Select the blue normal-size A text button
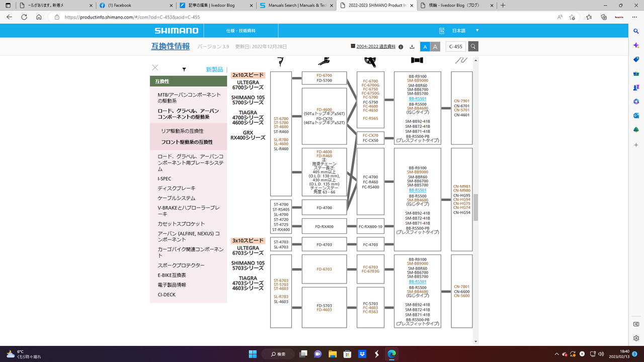 point(425,47)
